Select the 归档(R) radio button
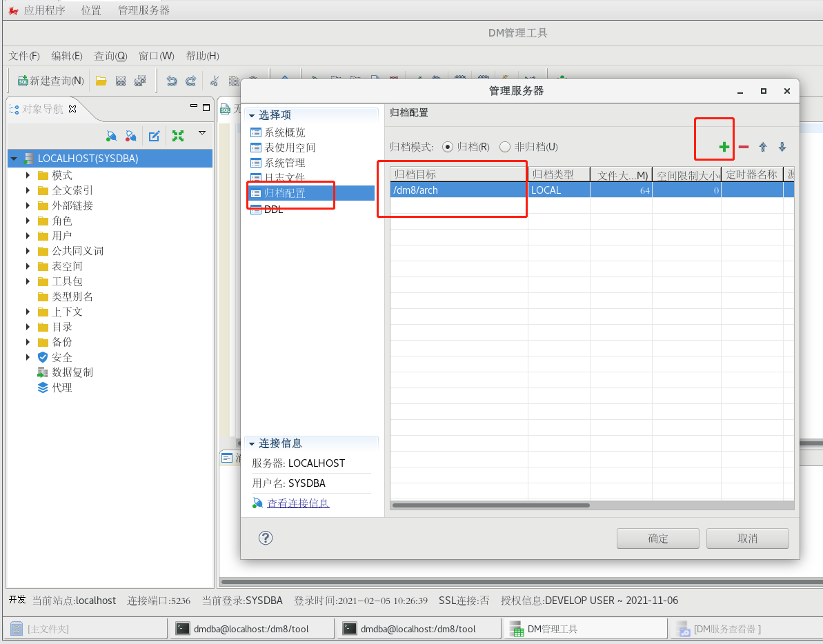The height and width of the screenshot is (644, 823). click(448, 147)
